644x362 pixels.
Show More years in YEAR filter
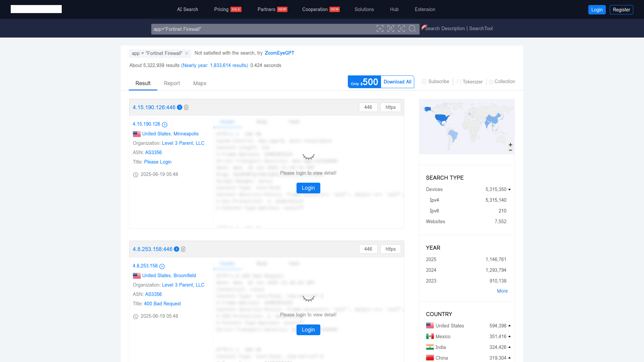point(502,291)
